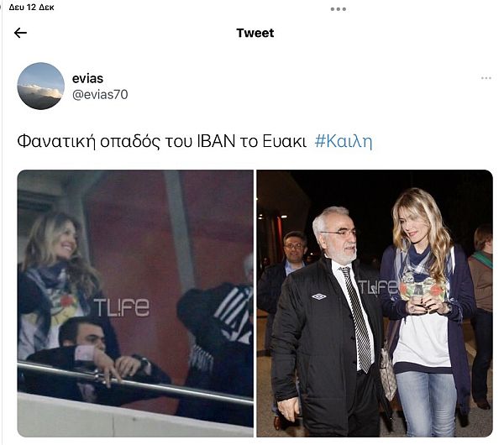Click the metal railing in left photo

coord(135,383)
